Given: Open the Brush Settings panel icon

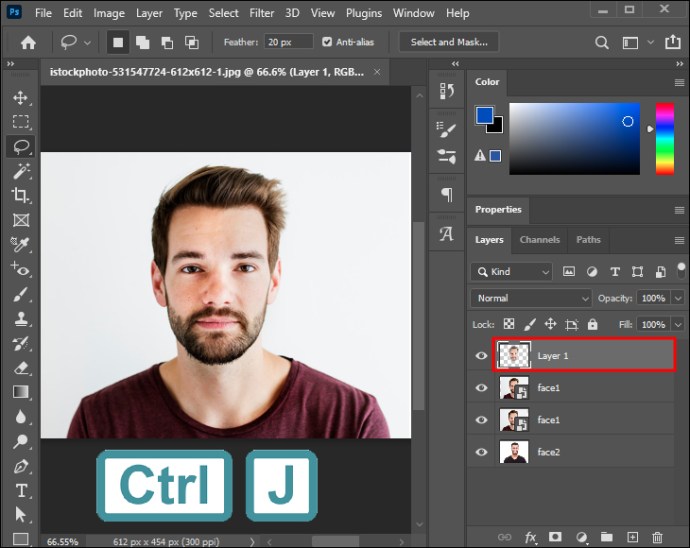Looking at the screenshot, I should (x=446, y=129).
